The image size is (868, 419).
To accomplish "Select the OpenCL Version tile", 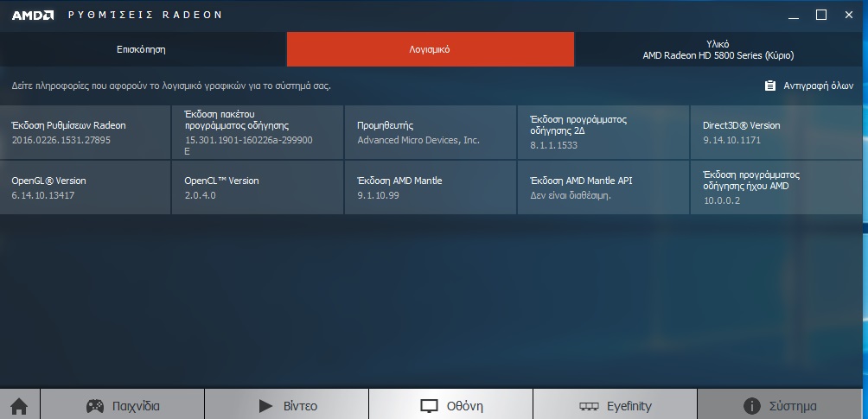I will click(258, 187).
